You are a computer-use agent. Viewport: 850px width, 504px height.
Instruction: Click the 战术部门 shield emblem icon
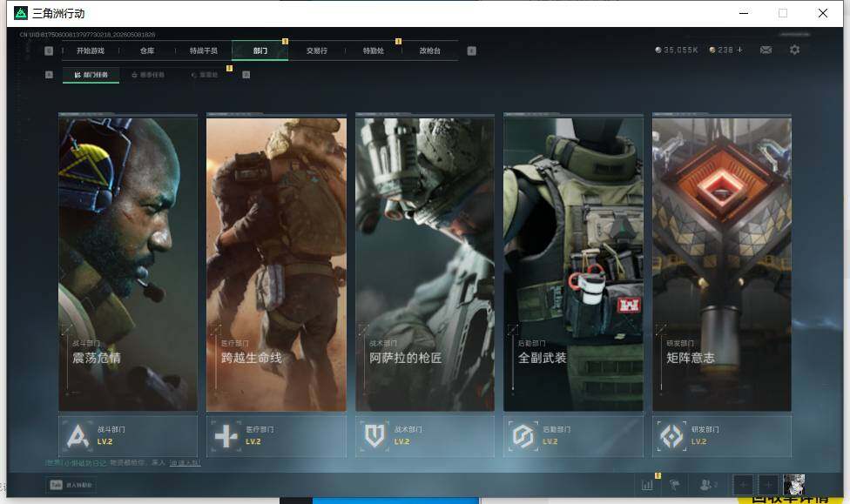pos(374,436)
